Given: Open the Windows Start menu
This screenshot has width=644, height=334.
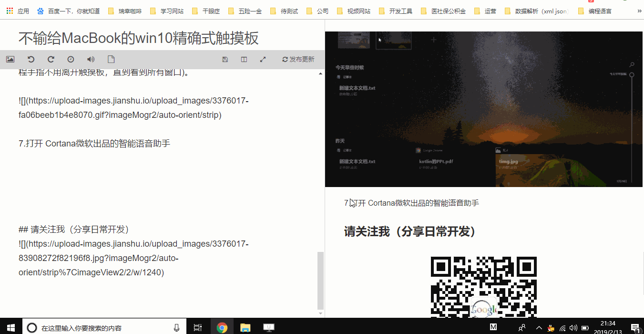Looking at the screenshot, I should coord(10,327).
